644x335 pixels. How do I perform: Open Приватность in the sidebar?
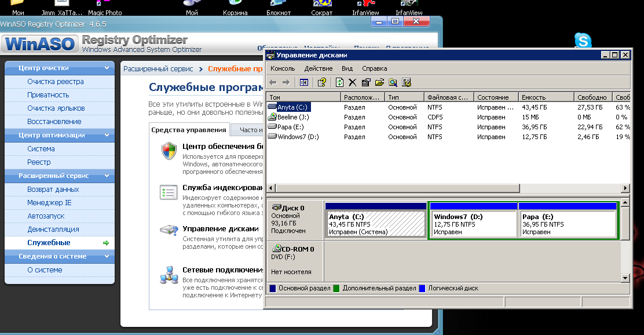point(48,95)
